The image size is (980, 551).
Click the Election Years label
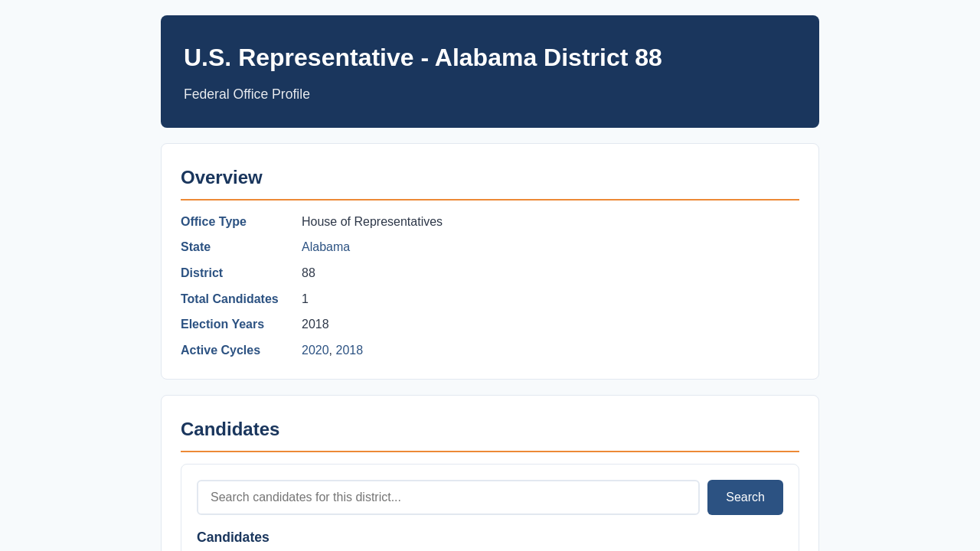pos(222,324)
